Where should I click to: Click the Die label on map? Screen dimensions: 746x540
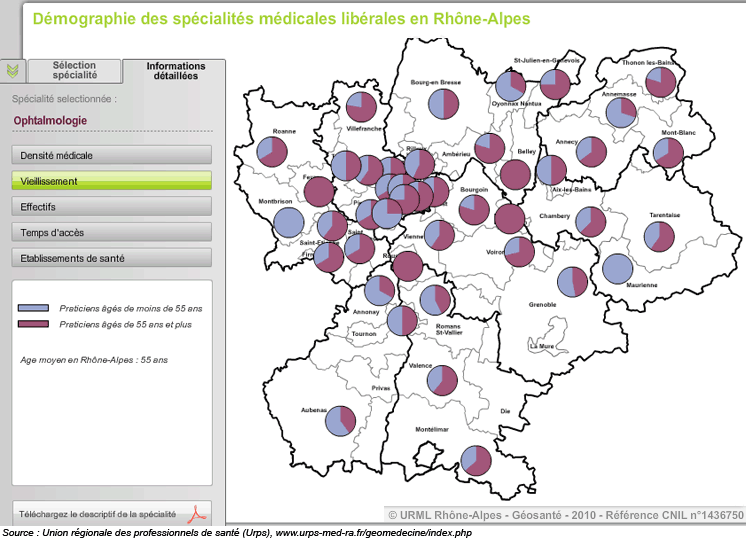(505, 411)
